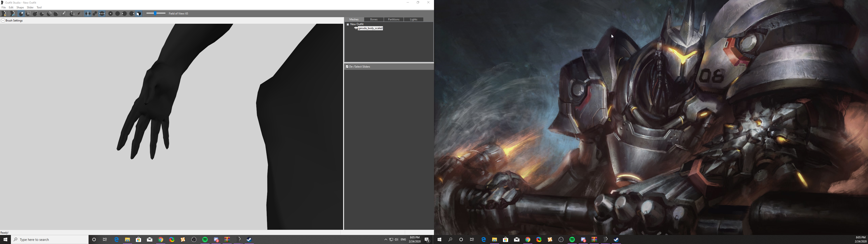Activate the Transform tool with axis arrows
The image size is (868, 244).
click(x=72, y=14)
